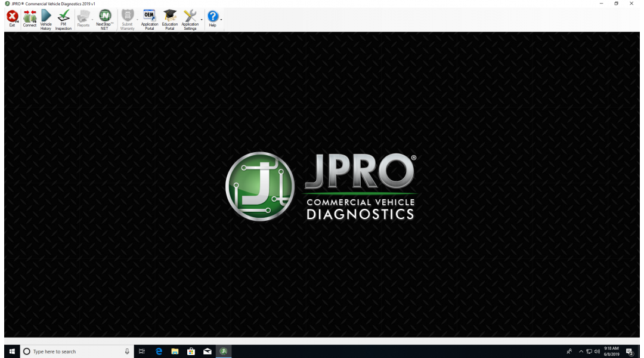
Task: Close the JPRO Commercial Vehicle Diagnostics window
Action: pos(631,4)
